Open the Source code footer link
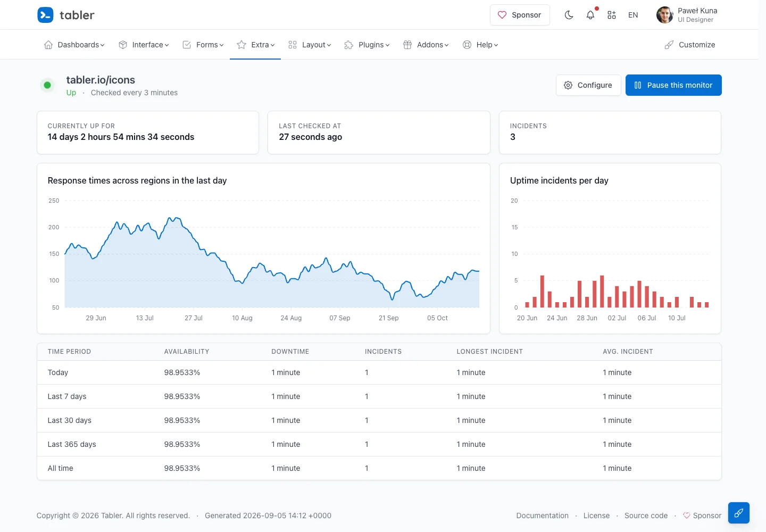766x532 pixels. [646, 516]
